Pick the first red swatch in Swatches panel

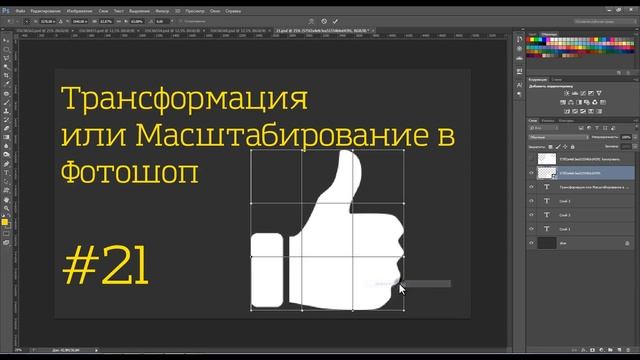(x=529, y=40)
